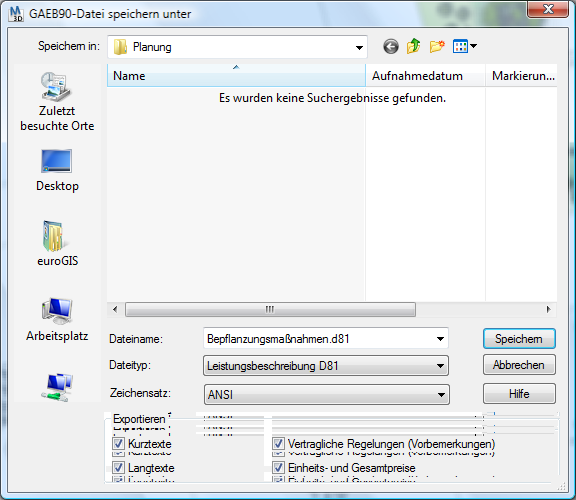This screenshot has height=500, width=576.
Task: Open the Dateityp combo box
Action: tap(326, 366)
